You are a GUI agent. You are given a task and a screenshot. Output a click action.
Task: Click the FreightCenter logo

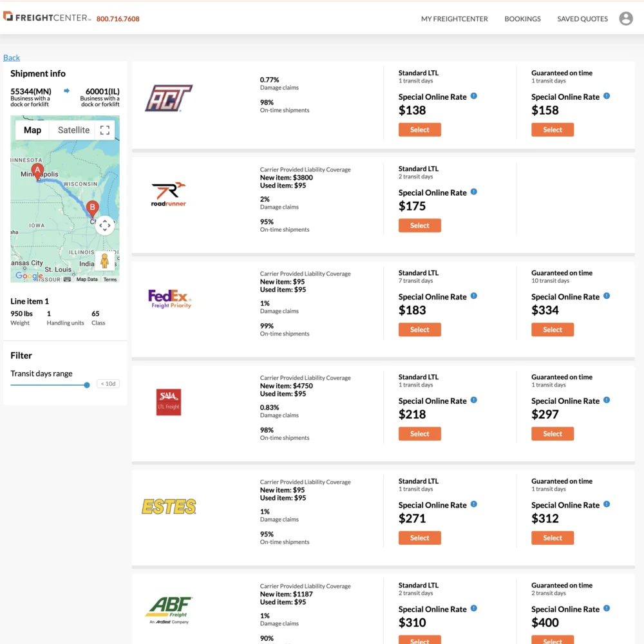click(47, 18)
